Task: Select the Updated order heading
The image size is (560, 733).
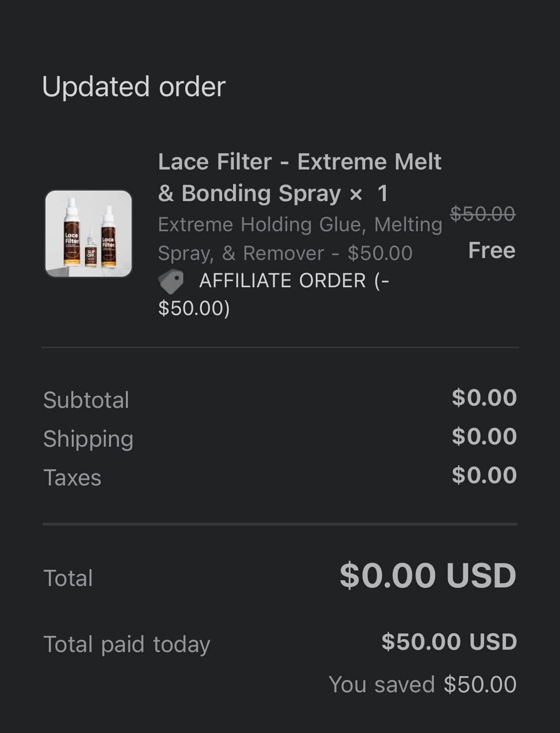Action: (x=134, y=87)
